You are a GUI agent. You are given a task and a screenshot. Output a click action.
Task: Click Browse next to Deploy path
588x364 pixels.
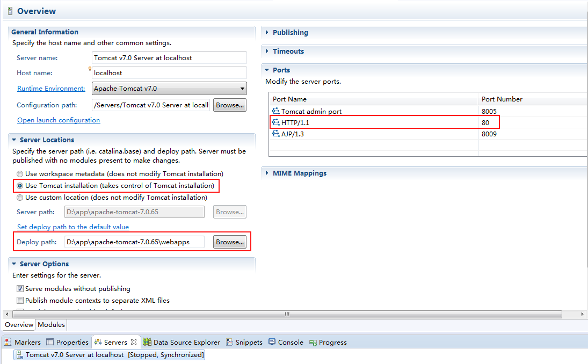[230, 242]
